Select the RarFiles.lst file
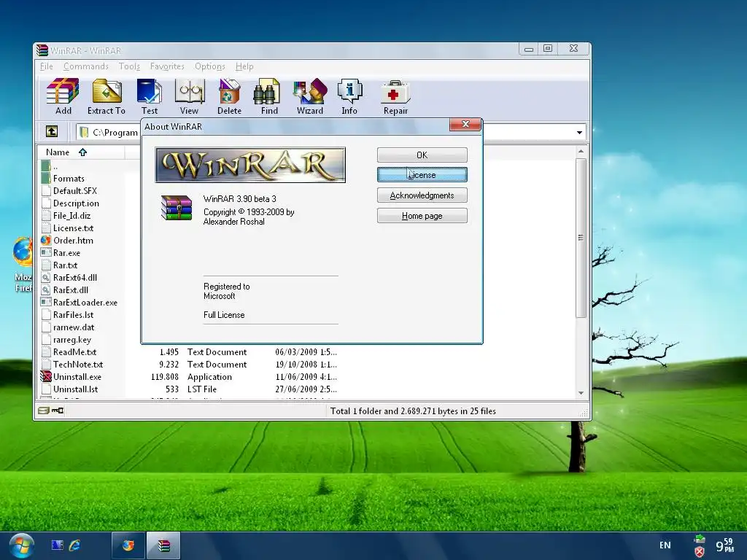 point(73,315)
